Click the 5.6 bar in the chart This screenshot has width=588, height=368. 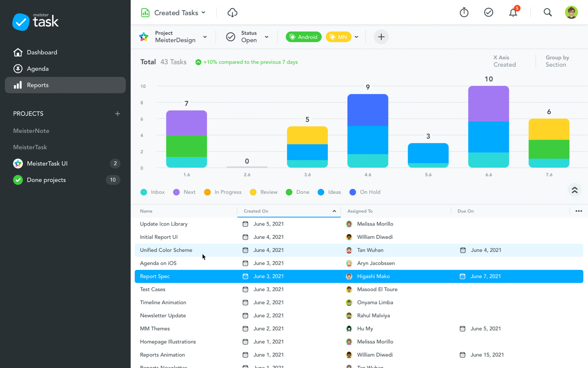[428, 155]
